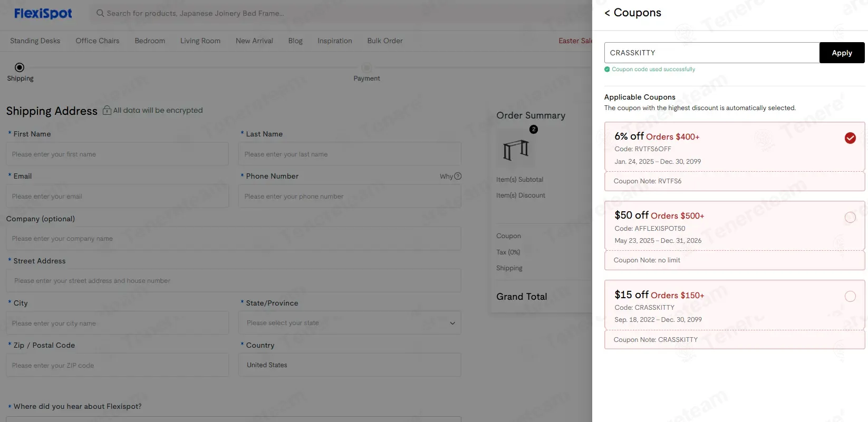
Task: Click the Company name field
Action: point(234,239)
